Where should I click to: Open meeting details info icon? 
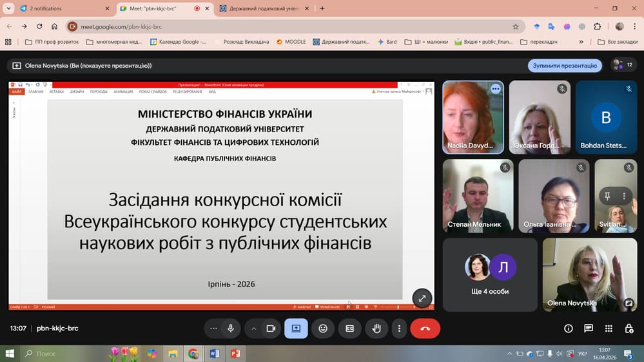coord(569,329)
